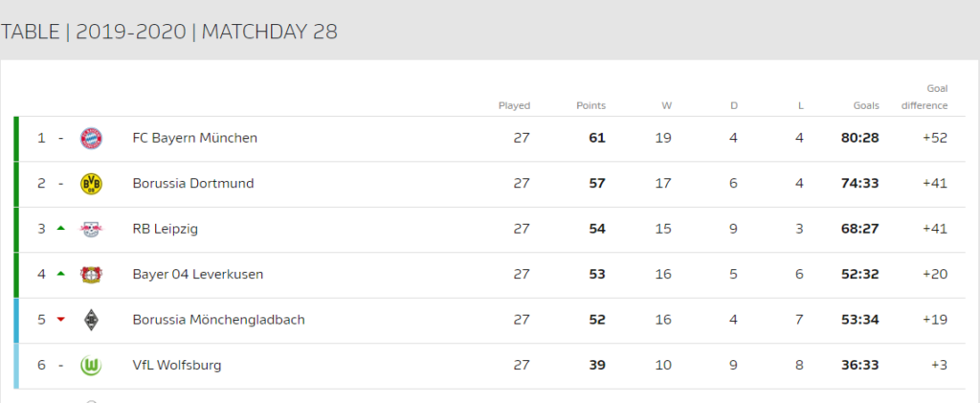This screenshot has width=980, height=403.
Task: Click the RB Leipzig club logo
Action: [x=91, y=230]
